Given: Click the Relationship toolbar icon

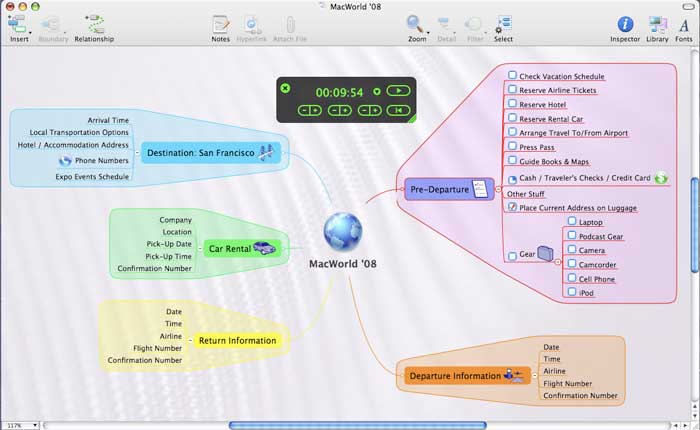Looking at the screenshot, I should [x=95, y=24].
